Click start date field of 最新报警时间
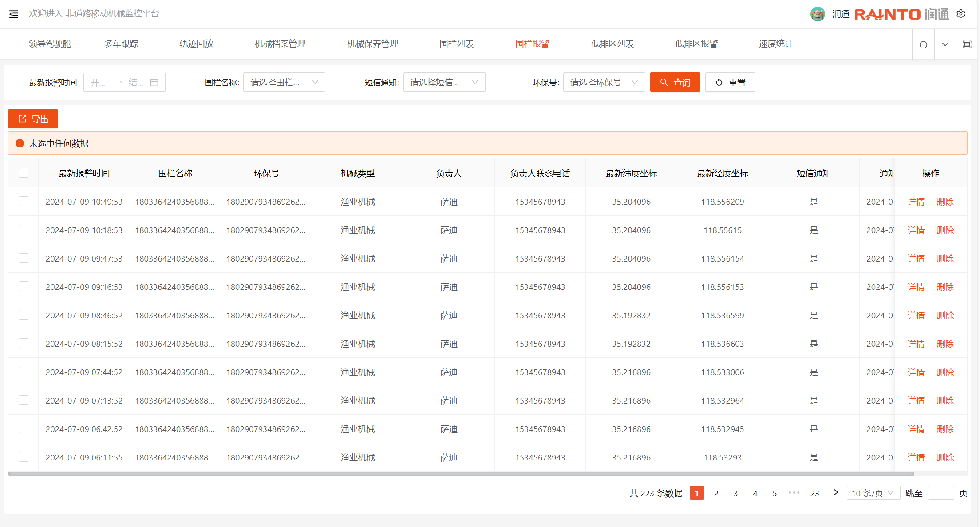The height and width of the screenshot is (527, 980). [98, 83]
